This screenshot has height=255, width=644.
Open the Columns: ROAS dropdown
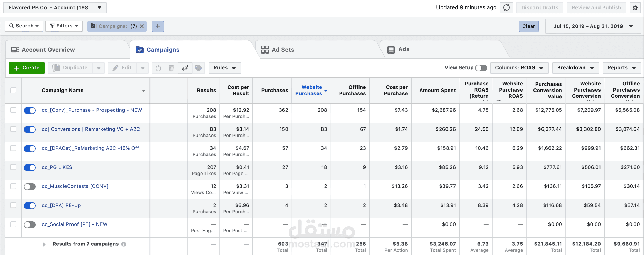pos(519,68)
